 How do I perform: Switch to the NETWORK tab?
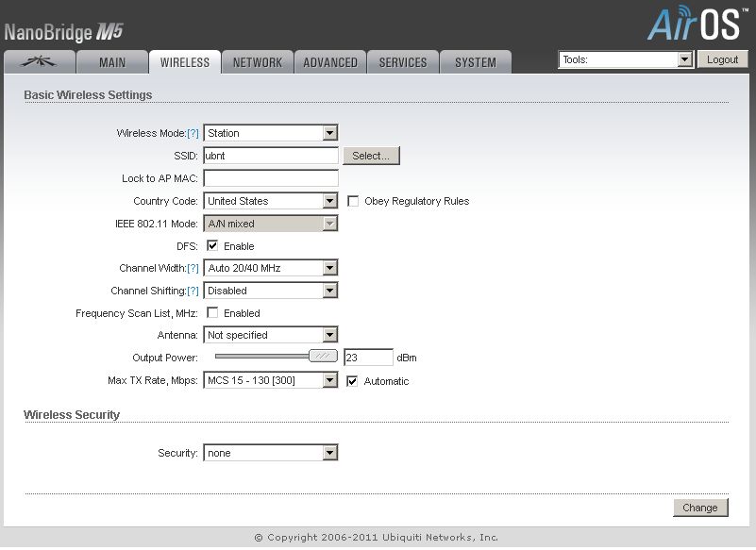coord(258,62)
